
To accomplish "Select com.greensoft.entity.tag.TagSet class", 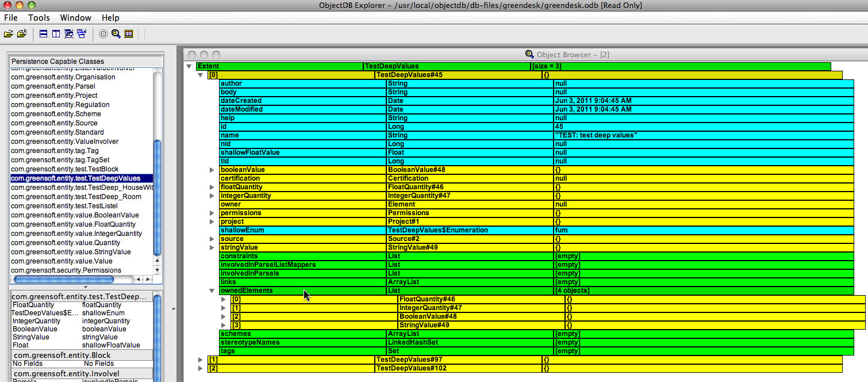I will (82, 160).
